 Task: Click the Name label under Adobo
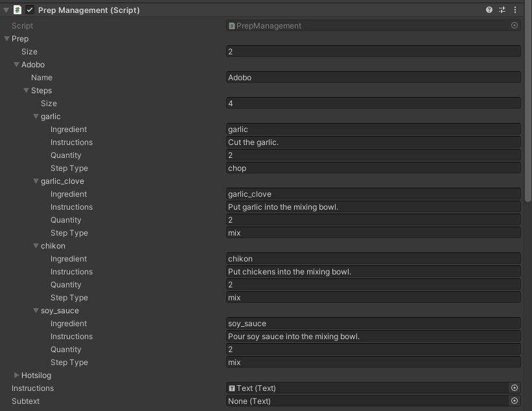[41, 78]
